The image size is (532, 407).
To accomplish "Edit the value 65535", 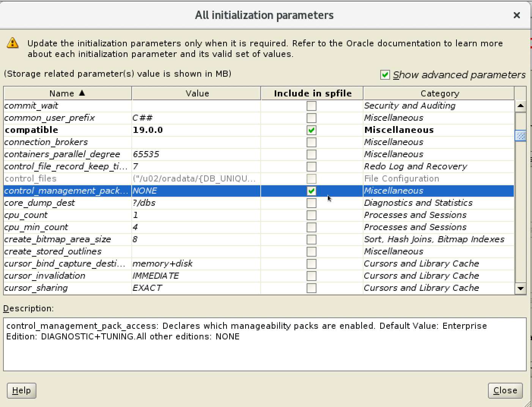I will (x=196, y=154).
